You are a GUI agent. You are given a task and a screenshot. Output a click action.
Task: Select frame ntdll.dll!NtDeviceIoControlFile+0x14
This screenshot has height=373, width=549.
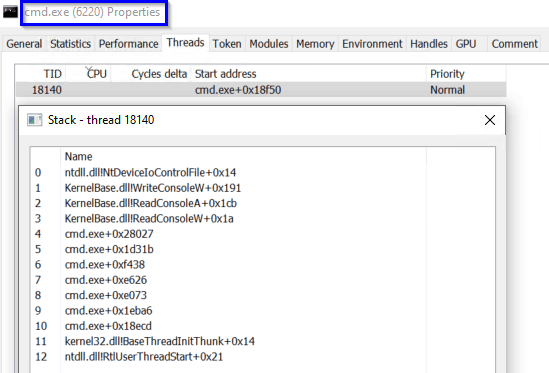(150, 173)
